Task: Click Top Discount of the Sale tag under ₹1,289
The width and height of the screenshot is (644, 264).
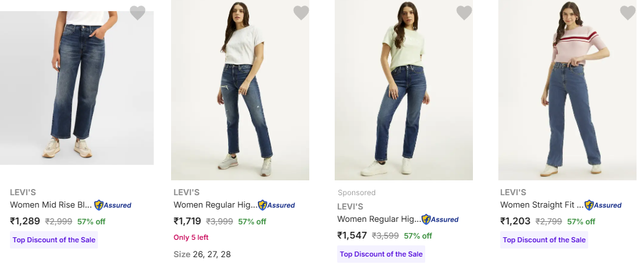Action: click(x=54, y=240)
